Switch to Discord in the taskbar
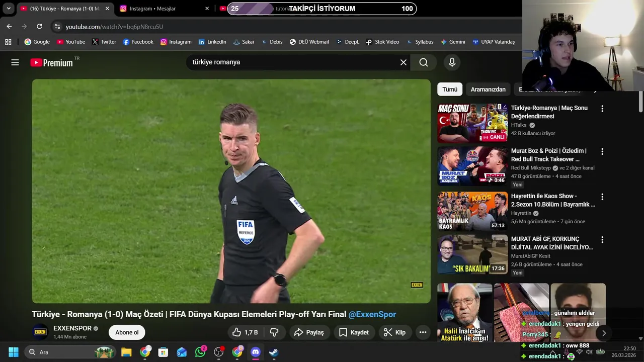Screen dimensions: 644x362 click(256, 352)
